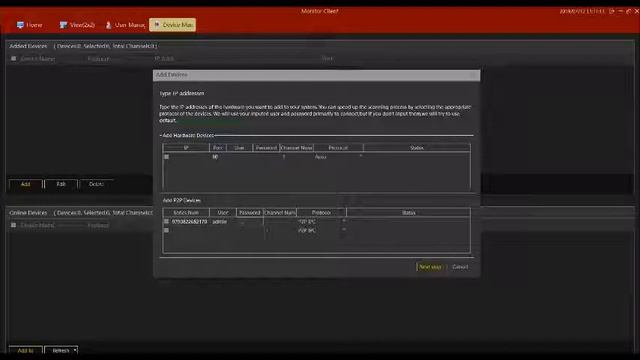The height and width of the screenshot is (360, 640).
Task: Click the IP field in the hardware device row
Action: 190,157
